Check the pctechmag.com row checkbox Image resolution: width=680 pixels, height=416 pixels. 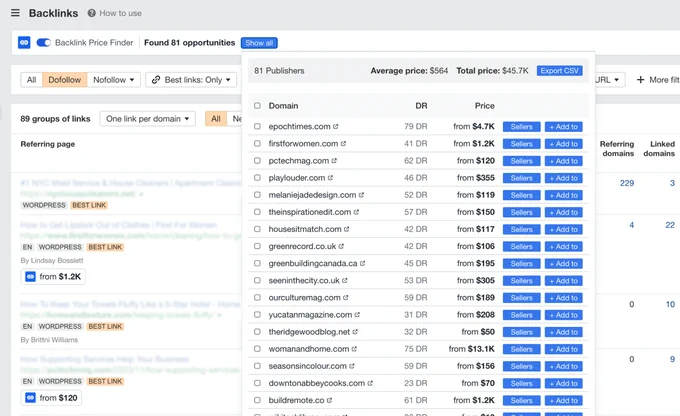click(x=257, y=161)
